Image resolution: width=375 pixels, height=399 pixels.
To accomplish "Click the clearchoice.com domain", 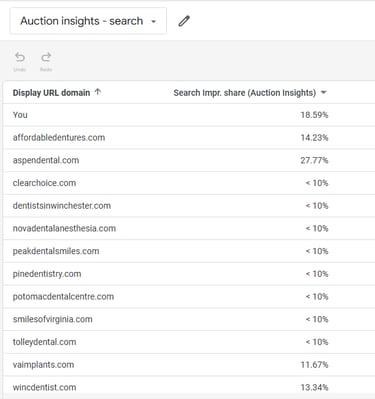I will [x=44, y=183].
